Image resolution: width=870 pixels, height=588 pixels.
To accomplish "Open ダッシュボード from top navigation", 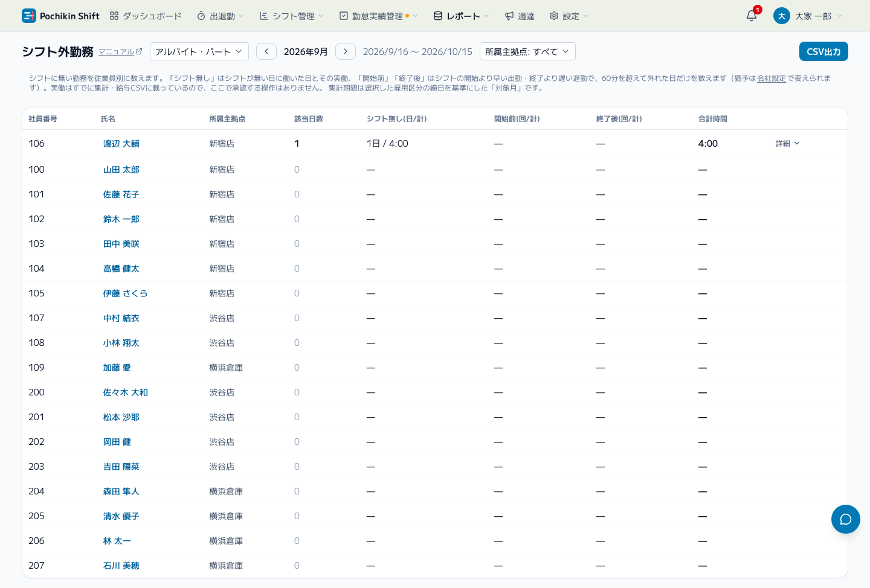I will [x=146, y=16].
